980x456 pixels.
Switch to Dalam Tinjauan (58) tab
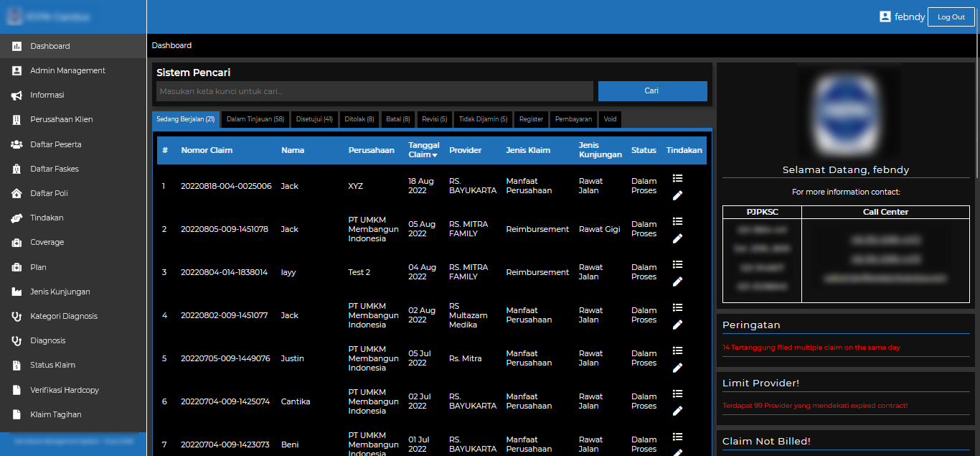pyautogui.click(x=255, y=119)
